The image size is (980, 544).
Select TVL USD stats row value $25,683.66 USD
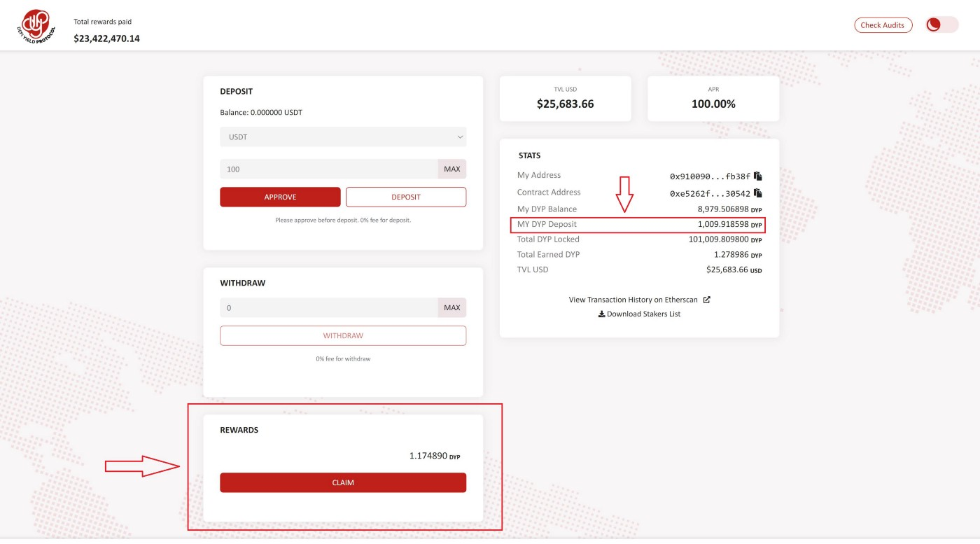[734, 270]
